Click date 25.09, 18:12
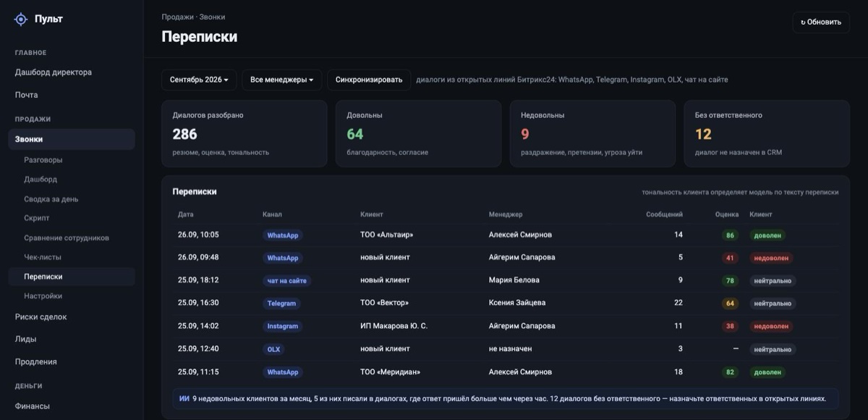 click(x=198, y=280)
